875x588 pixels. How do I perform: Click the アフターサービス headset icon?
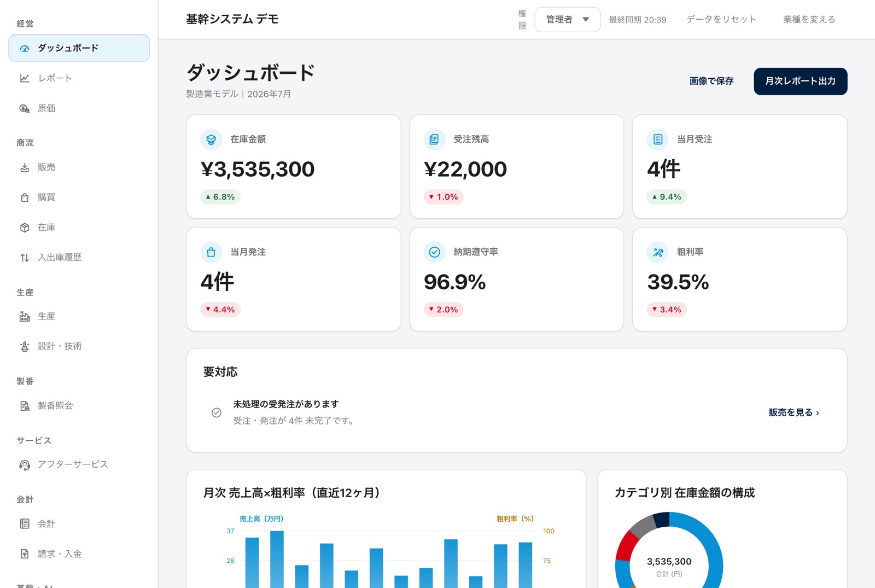click(x=25, y=464)
